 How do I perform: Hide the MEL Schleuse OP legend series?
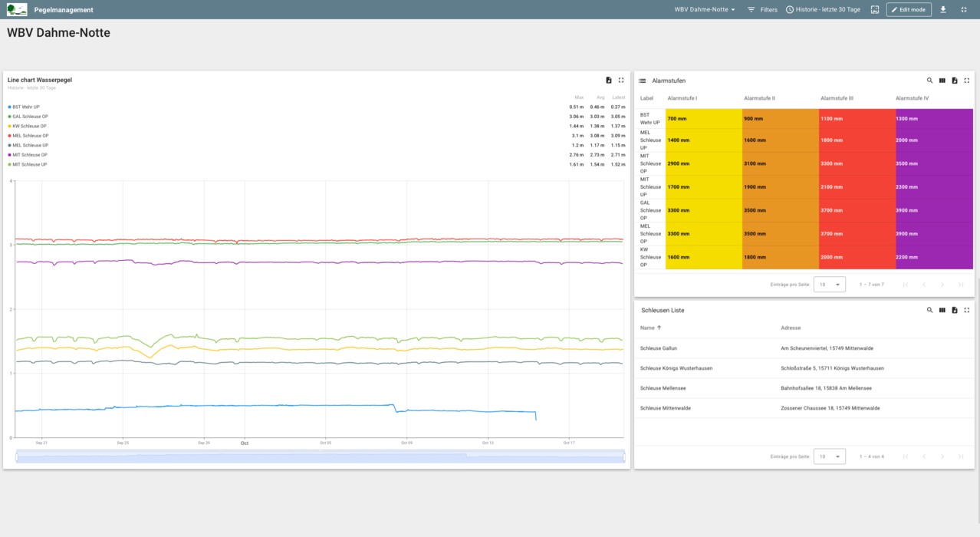tap(30, 136)
